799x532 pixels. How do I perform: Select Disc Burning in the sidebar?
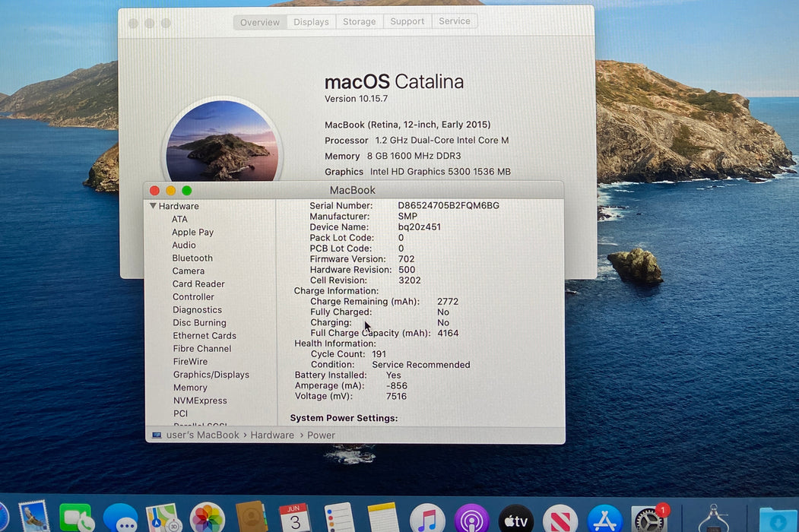[199, 323]
